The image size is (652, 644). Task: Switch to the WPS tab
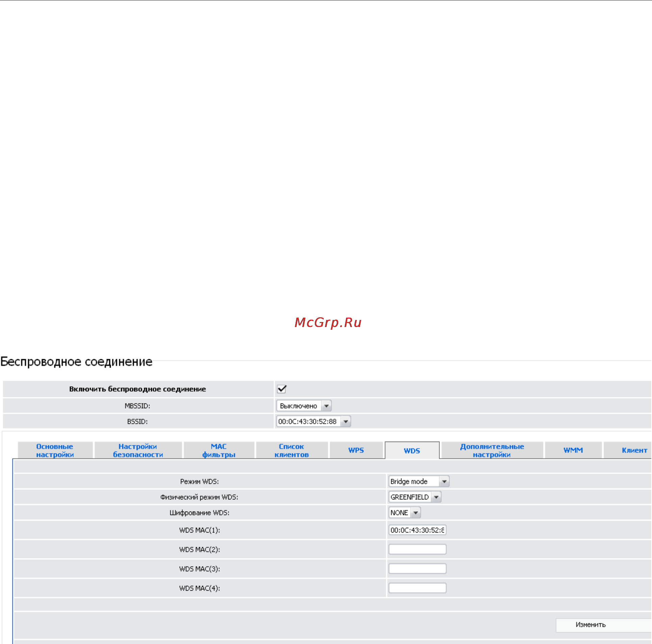coord(356,450)
